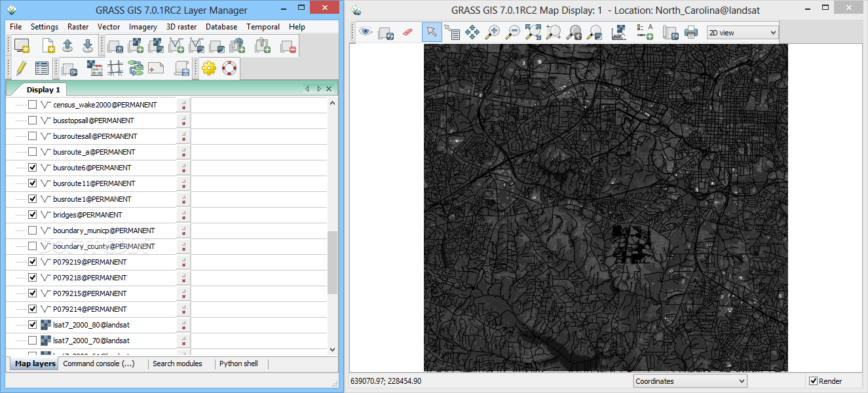Open GUI settings (yellow gear)

point(208,67)
